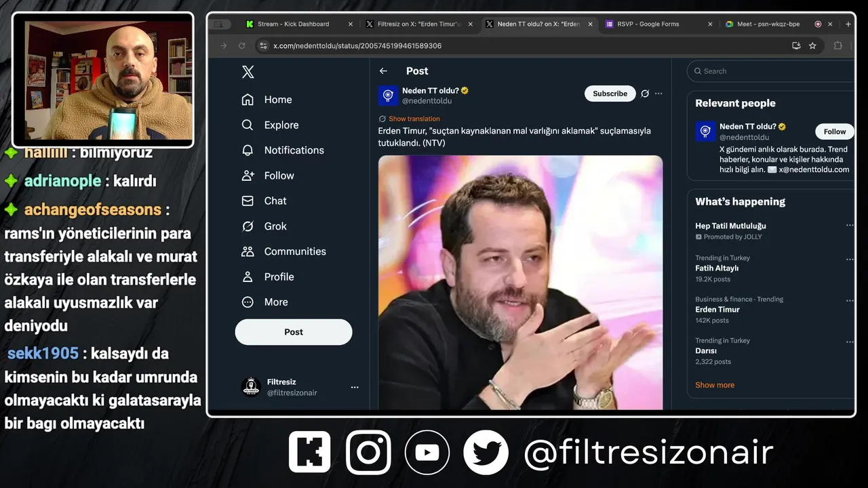Screen dimensions: 868x488
Task: Open the Communities people icon
Action: (248, 251)
